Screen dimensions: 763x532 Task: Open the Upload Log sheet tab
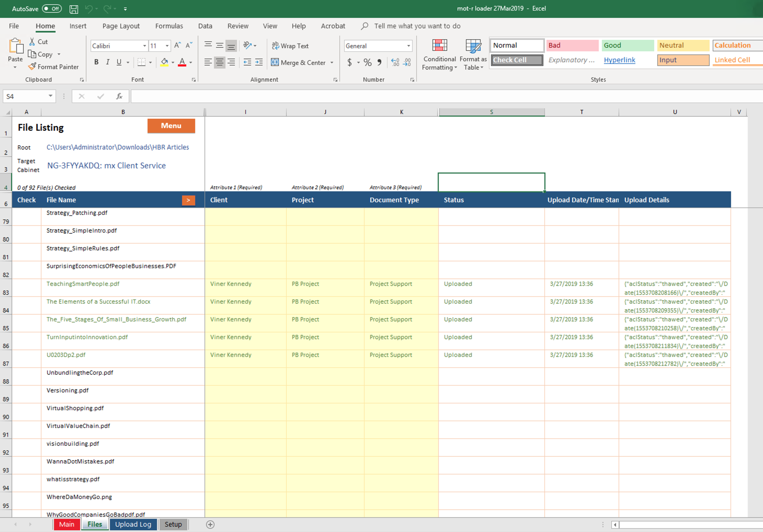click(133, 524)
